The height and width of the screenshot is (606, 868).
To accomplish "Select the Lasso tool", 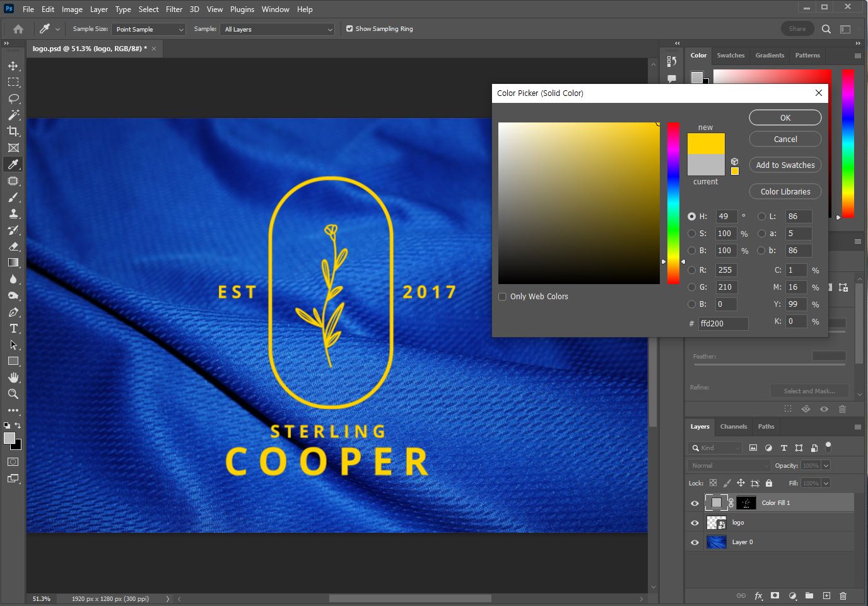I will pos(13,98).
